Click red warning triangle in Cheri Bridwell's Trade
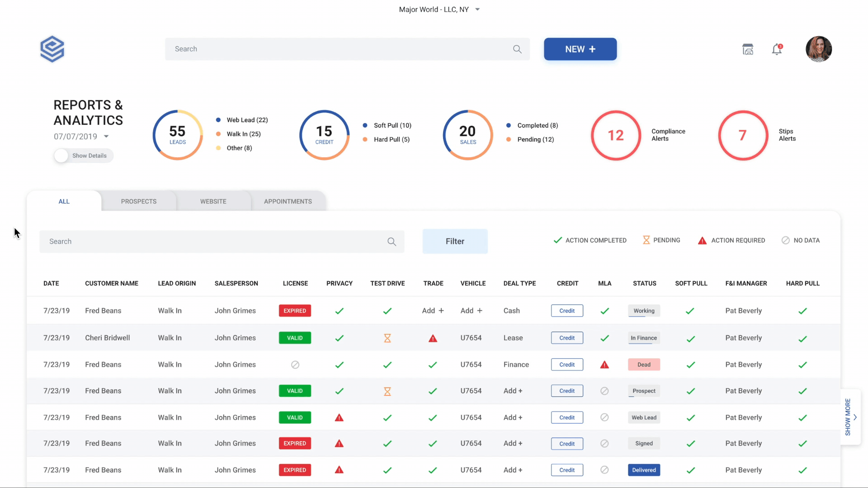Viewport: 868px width, 488px height. pyautogui.click(x=433, y=338)
